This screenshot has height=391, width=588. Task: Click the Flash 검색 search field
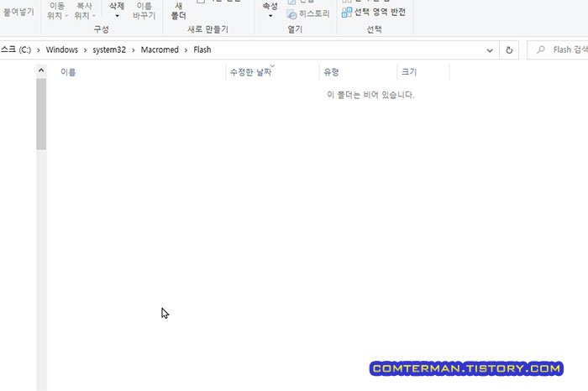point(558,50)
